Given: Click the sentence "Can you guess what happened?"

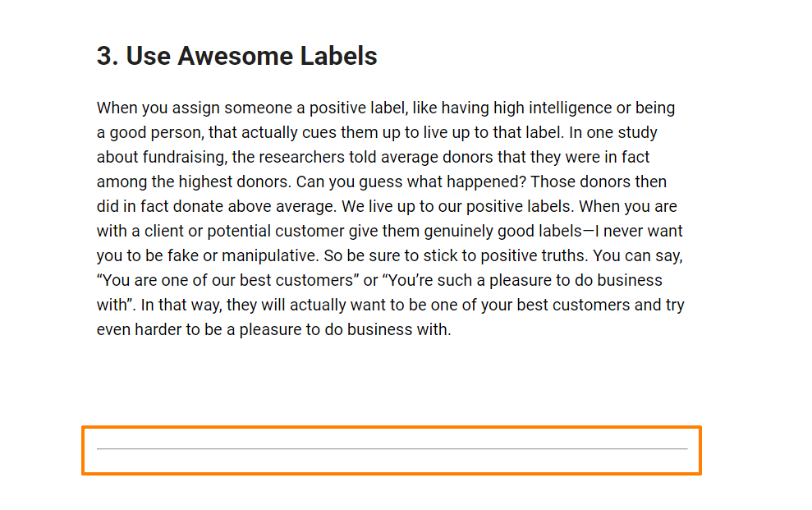Looking at the screenshot, I should coord(411,181).
